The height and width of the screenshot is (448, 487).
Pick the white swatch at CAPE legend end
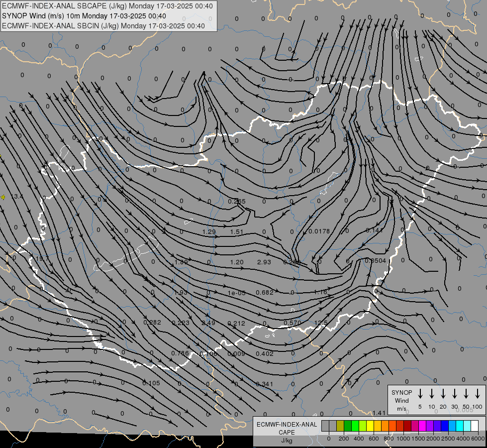[x=475, y=426]
